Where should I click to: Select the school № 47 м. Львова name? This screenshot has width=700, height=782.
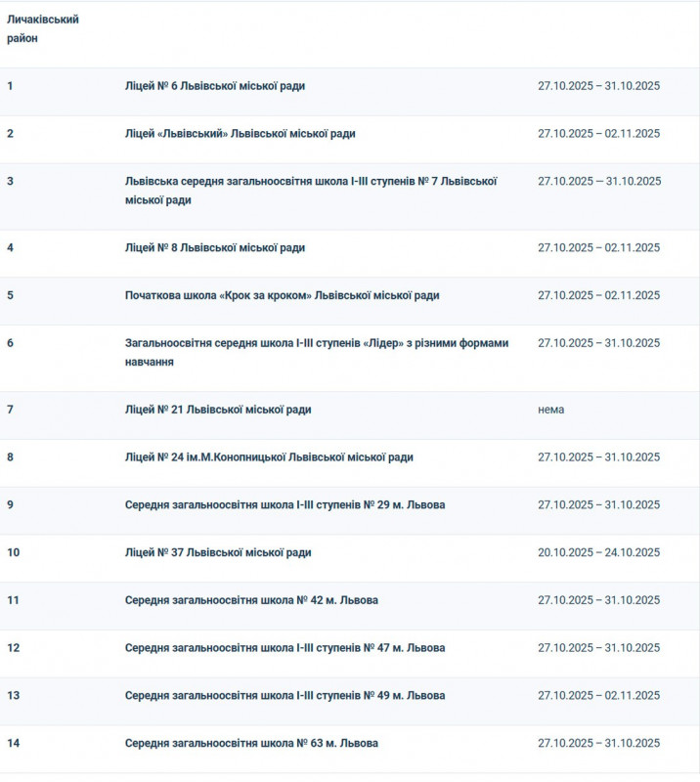tap(284, 648)
